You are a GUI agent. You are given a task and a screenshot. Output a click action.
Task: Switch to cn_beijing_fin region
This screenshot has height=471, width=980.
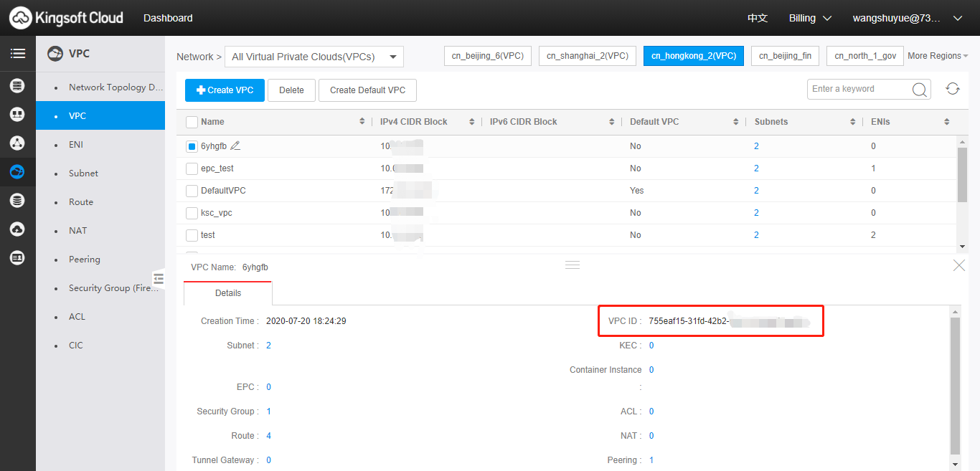[785, 56]
